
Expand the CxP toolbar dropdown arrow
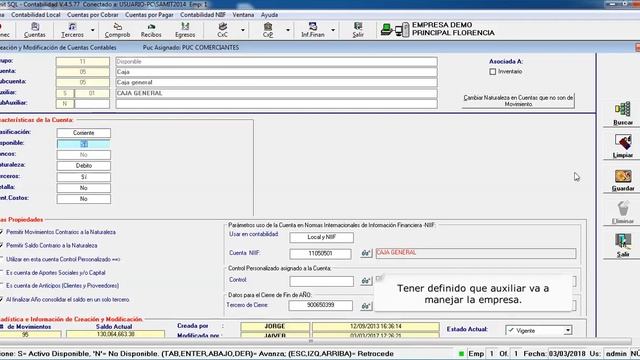pos(288,30)
